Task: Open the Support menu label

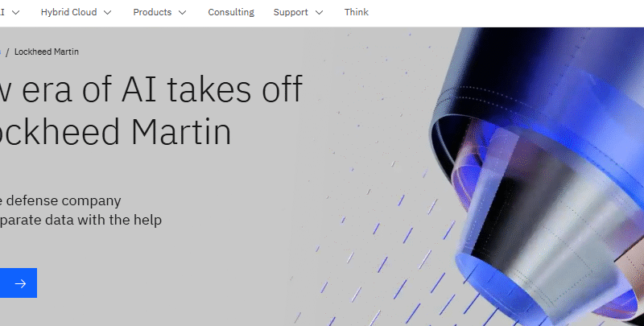Action: pyautogui.click(x=291, y=12)
